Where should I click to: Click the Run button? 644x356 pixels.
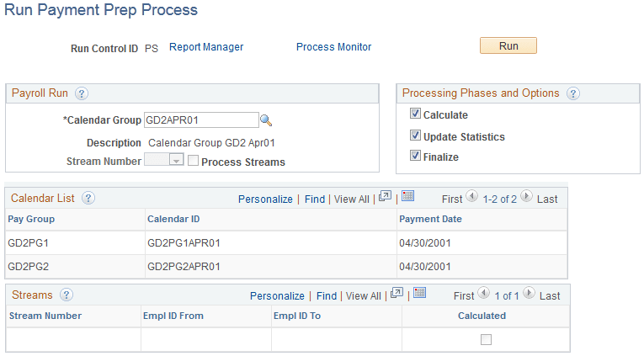pyautogui.click(x=508, y=46)
